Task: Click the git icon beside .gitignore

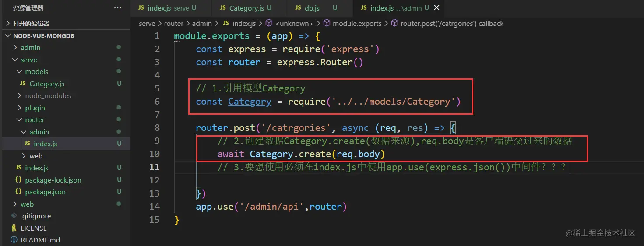Action: click(x=14, y=216)
